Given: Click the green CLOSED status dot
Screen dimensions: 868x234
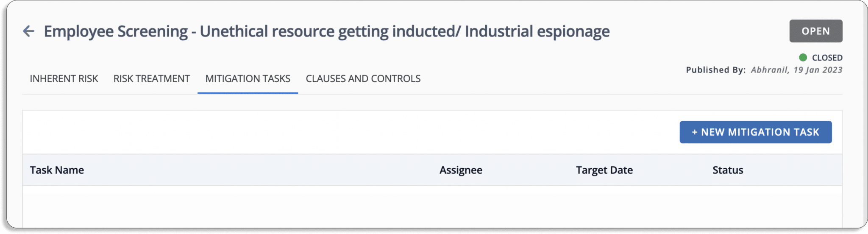Looking at the screenshot, I should click(803, 57).
